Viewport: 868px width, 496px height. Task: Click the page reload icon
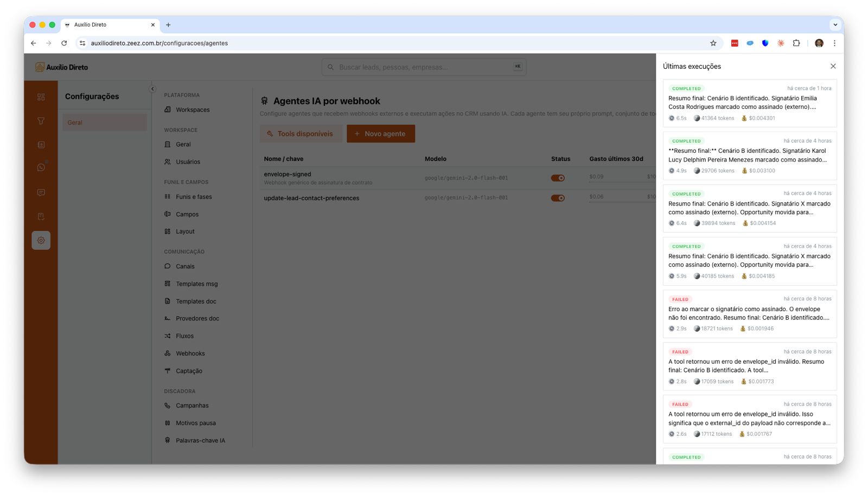tap(65, 43)
